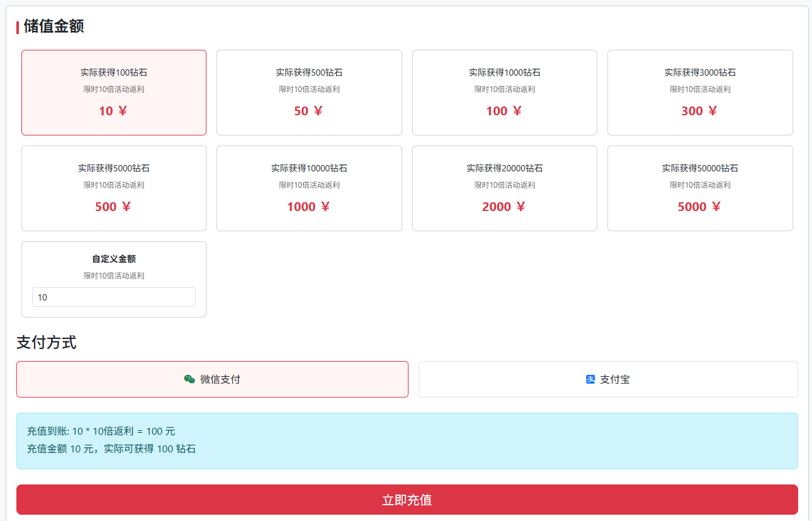Click the 实际获得10000钻石 label text
This screenshot has height=521, width=812.
click(309, 168)
